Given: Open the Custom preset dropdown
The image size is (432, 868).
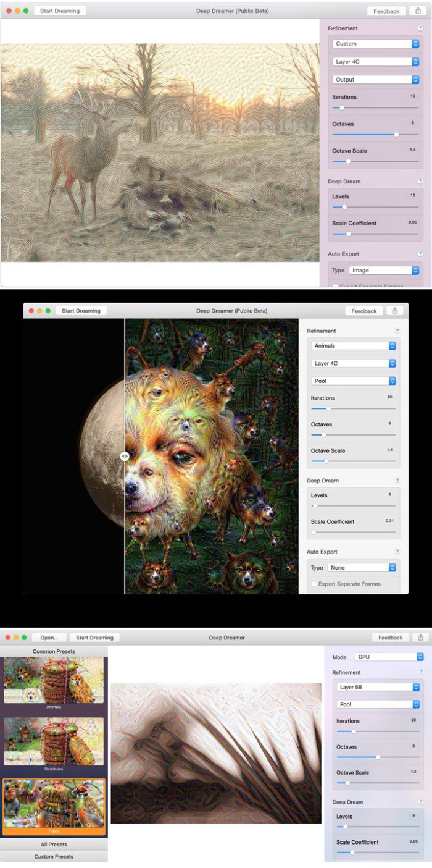Looking at the screenshot, I should pos(375,44).
